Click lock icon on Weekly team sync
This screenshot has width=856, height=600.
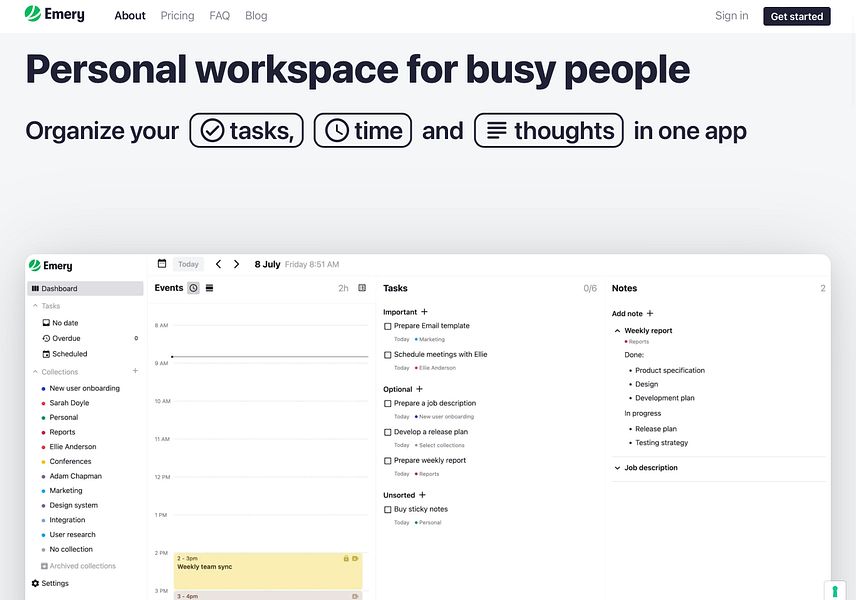point(346,559)
